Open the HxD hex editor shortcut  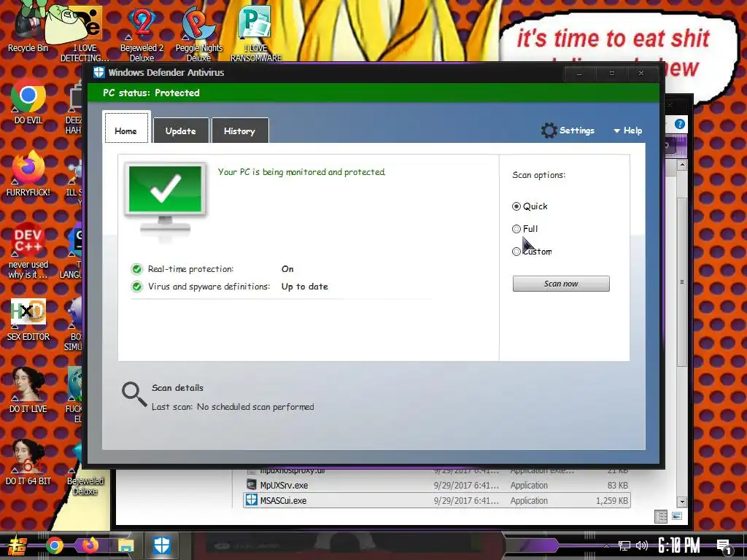tap(28, 318)
